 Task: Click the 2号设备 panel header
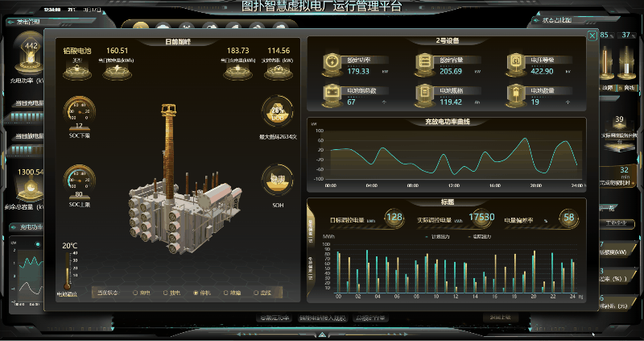click(x=448, y=41)
